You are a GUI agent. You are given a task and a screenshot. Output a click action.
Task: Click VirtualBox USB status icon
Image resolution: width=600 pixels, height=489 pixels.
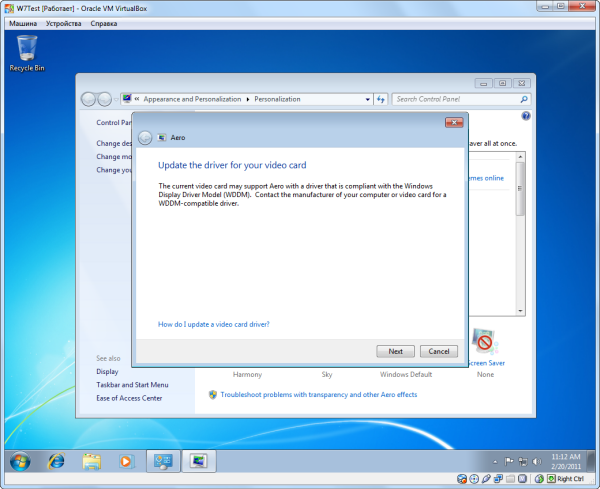pos(486,479)
